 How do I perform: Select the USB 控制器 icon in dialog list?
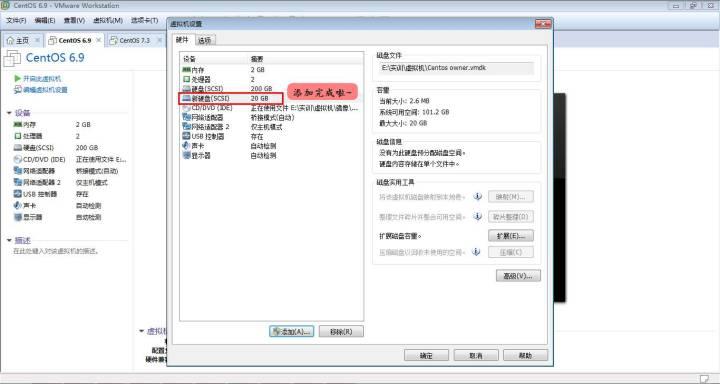click(186, 136)
